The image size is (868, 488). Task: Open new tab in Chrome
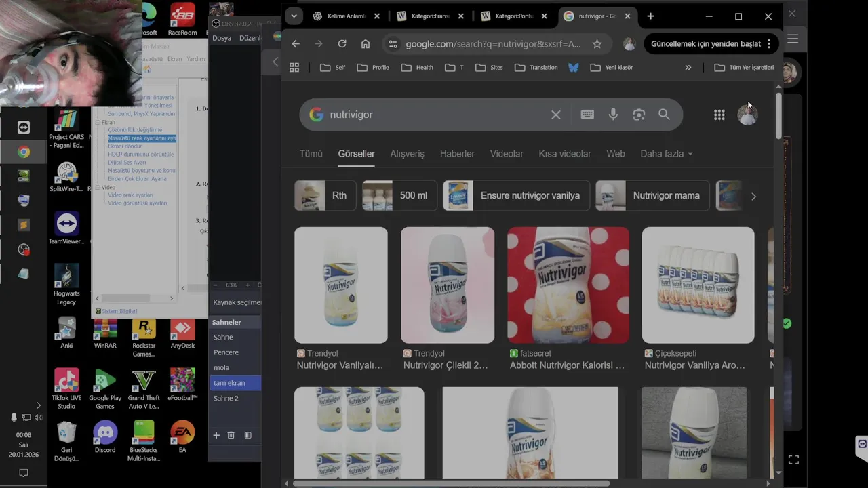click(x=650, y=16)
